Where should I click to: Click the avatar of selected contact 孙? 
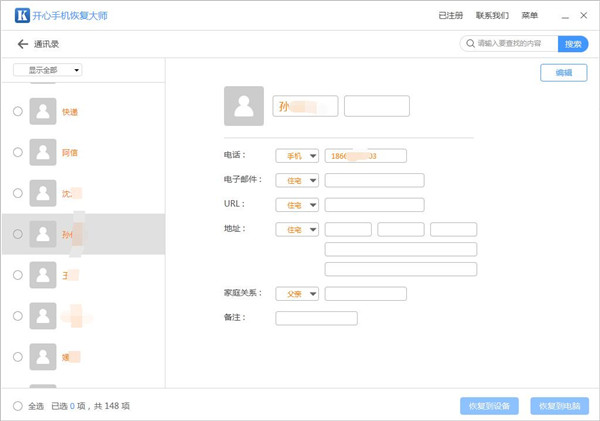tap(43, 234)
